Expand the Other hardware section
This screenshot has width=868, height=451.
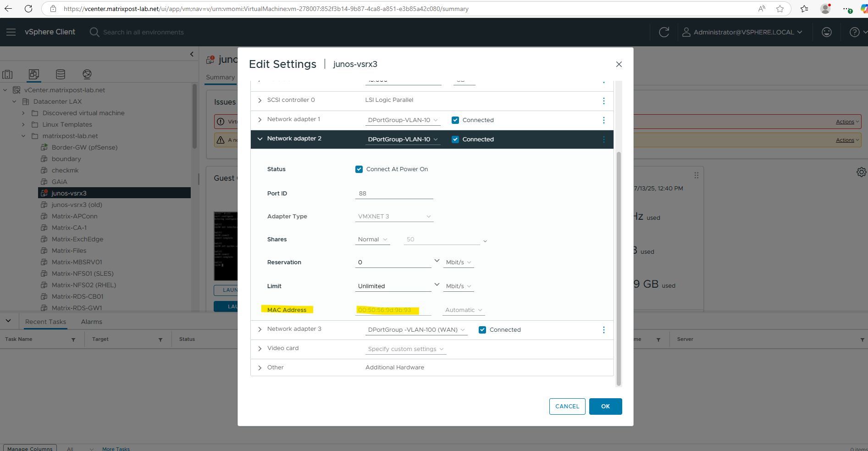[260, 368]
